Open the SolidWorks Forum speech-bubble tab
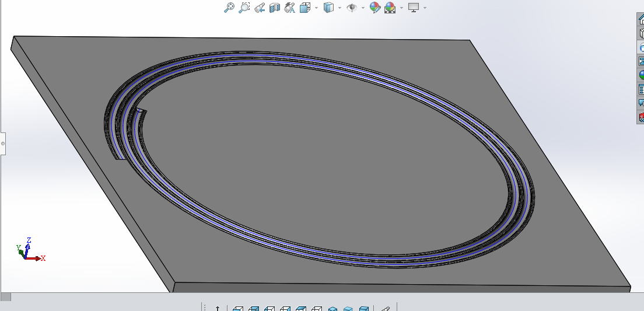Screen dimensions: 644x311 pyautogui.click(x=640, y=103)
